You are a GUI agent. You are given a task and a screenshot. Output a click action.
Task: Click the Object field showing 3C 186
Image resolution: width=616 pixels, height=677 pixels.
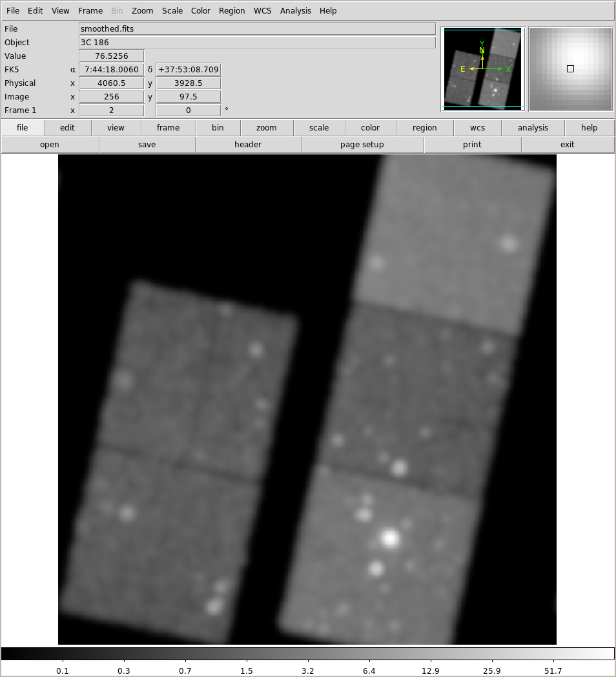click(257, 43)
